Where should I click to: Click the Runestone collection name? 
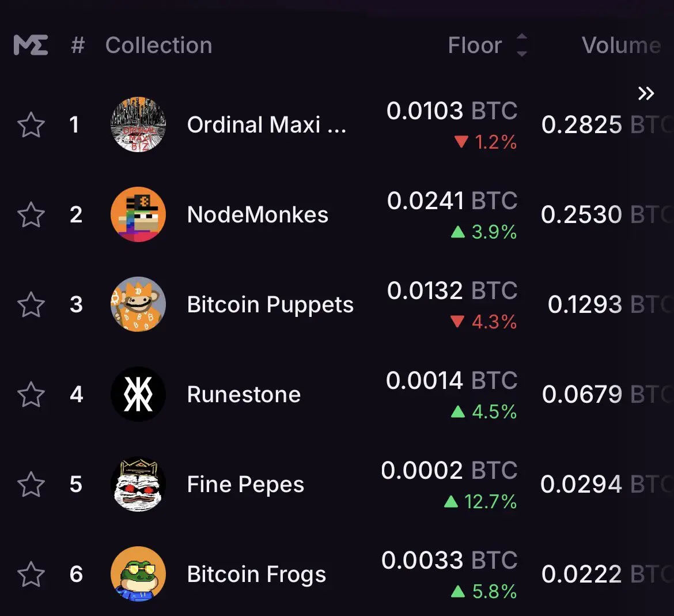pyautogui.click(x=244, y=394)
